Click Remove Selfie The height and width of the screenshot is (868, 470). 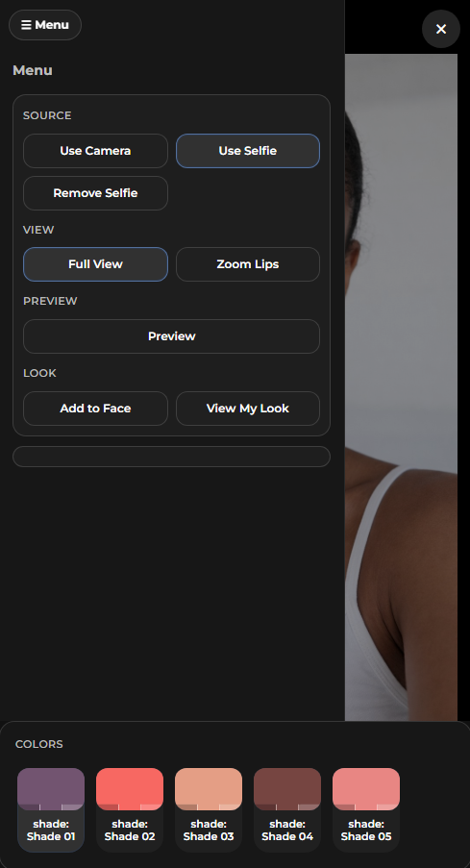(x=95, y=193)
